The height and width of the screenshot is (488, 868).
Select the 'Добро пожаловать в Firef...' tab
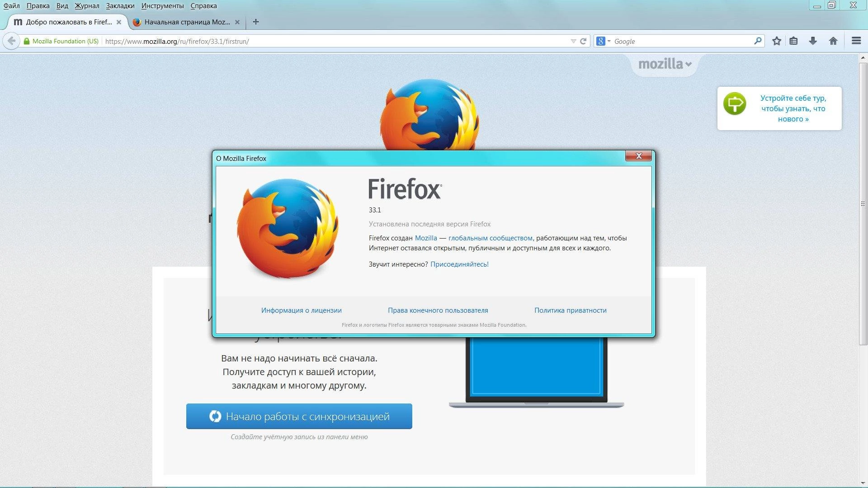[68, 22]
